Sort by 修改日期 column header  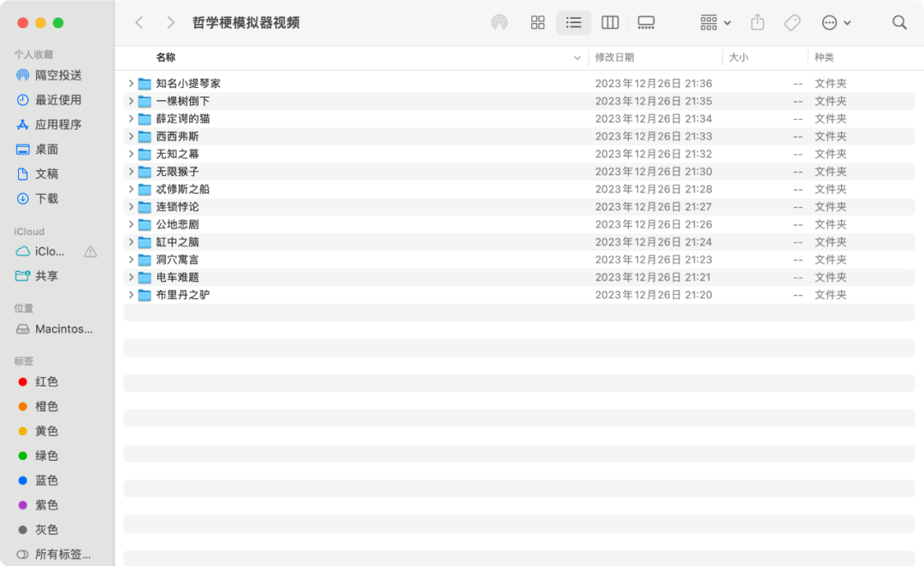pyautogui.click(x=614, y=58)
